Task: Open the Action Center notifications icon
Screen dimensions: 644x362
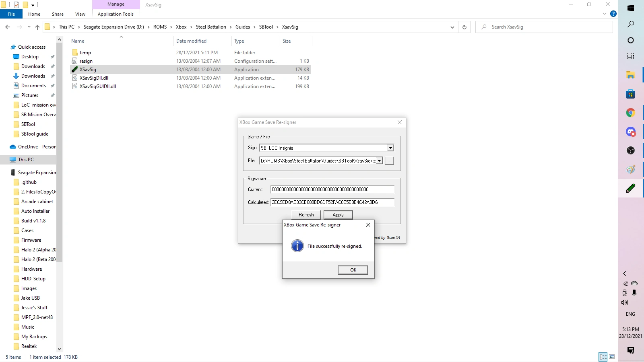Action: tap(631, 350)
